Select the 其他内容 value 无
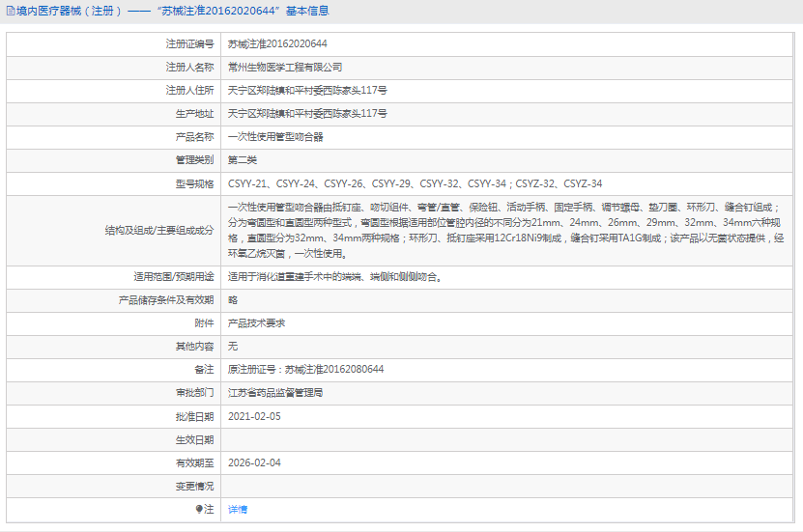 tap(233, 347)
